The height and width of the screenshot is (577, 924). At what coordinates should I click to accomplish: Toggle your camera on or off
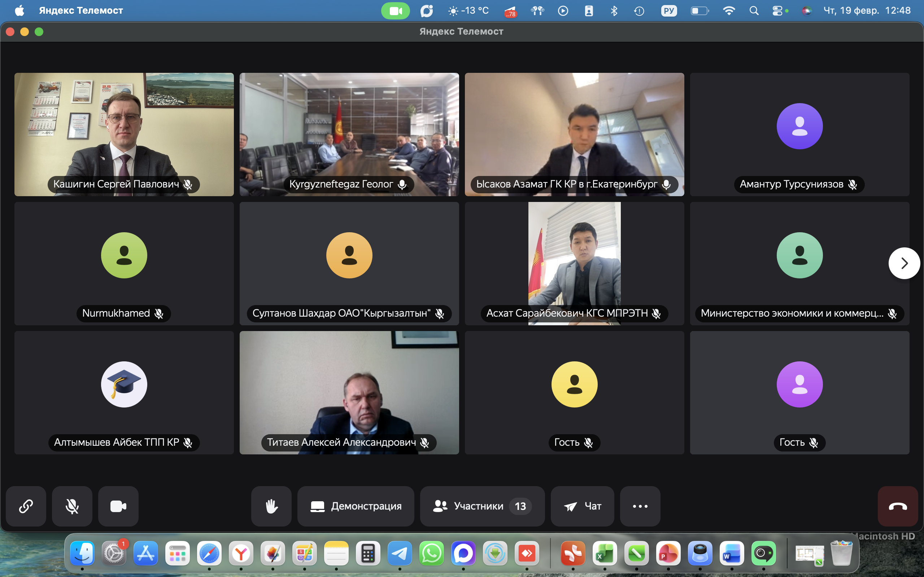point(118,506)
